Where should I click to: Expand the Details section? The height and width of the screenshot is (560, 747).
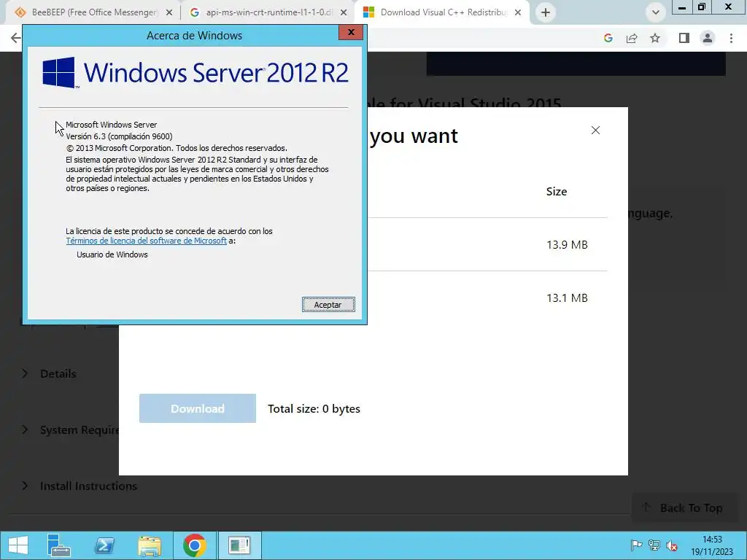pyautogui.click(x=49, y=374)
